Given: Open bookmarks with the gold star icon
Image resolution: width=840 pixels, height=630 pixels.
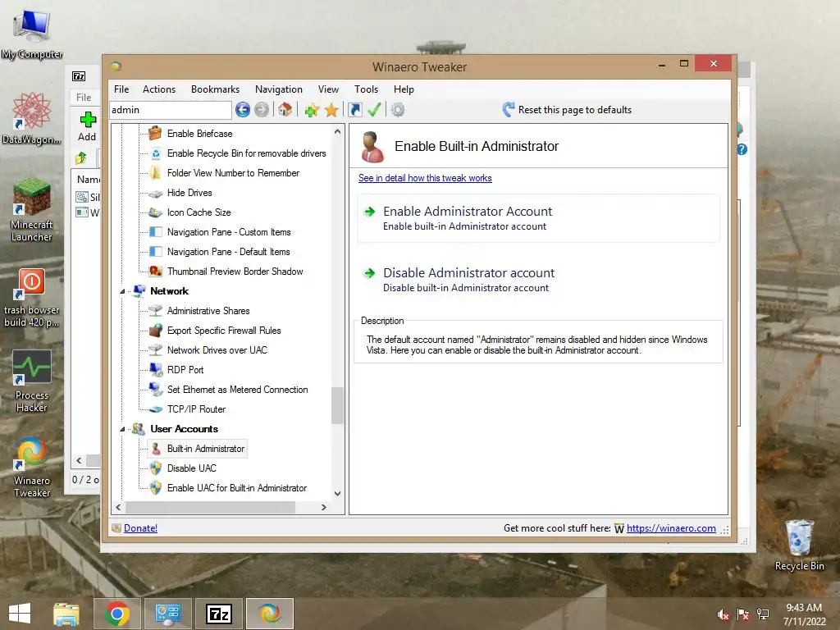Looking at the screenshot, I should [x=331, y=110].
